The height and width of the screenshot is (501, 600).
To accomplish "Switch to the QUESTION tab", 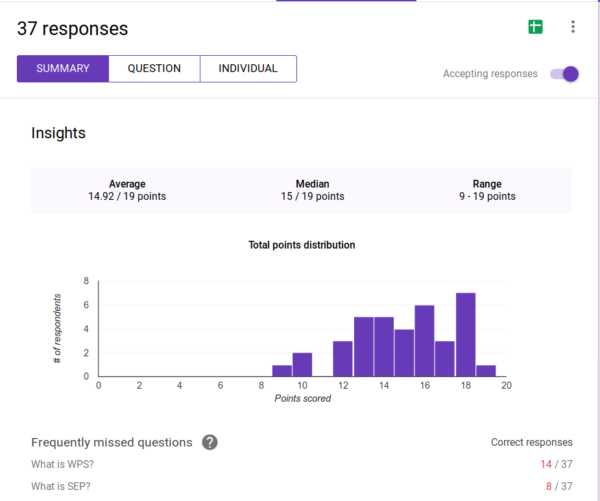I will [154, 69].
